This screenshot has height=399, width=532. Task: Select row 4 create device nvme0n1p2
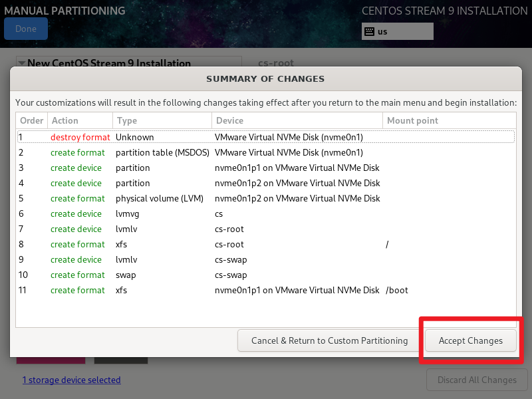pyautogui.click(x=266, y=184)
